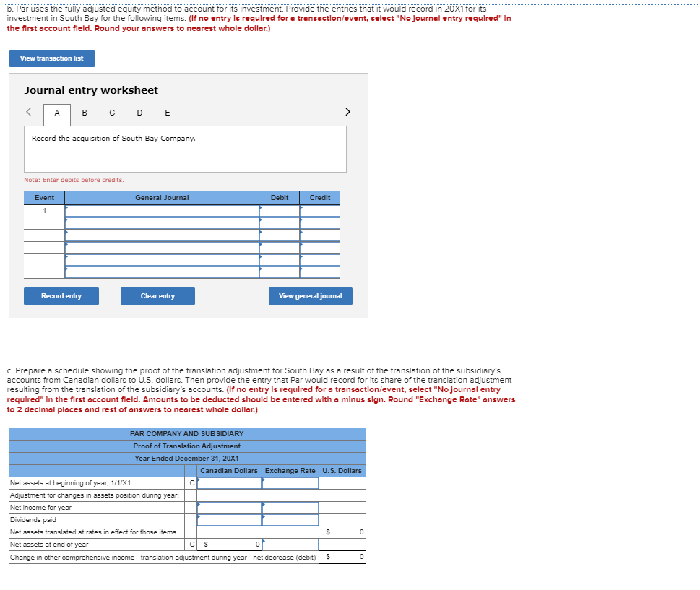This screenshot has height=590, width=700.
Task: Click the Clear entry button
Action: tap(157, 296)
